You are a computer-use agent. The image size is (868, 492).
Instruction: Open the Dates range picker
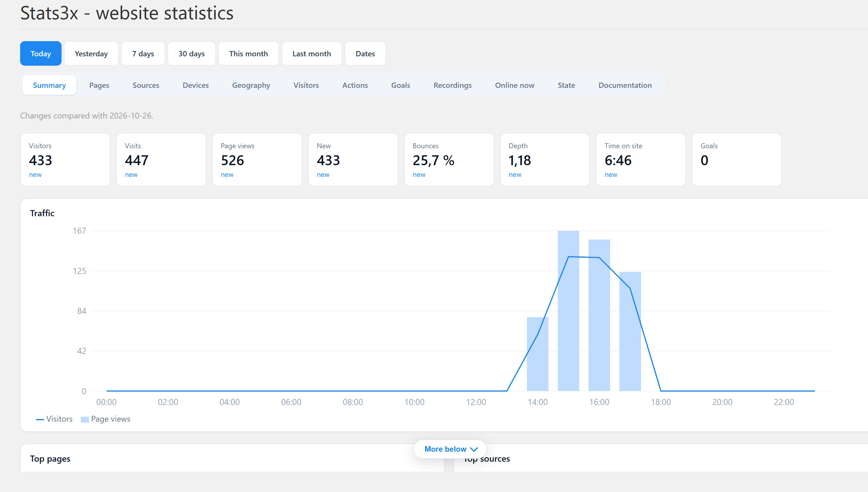pos(365,53)
